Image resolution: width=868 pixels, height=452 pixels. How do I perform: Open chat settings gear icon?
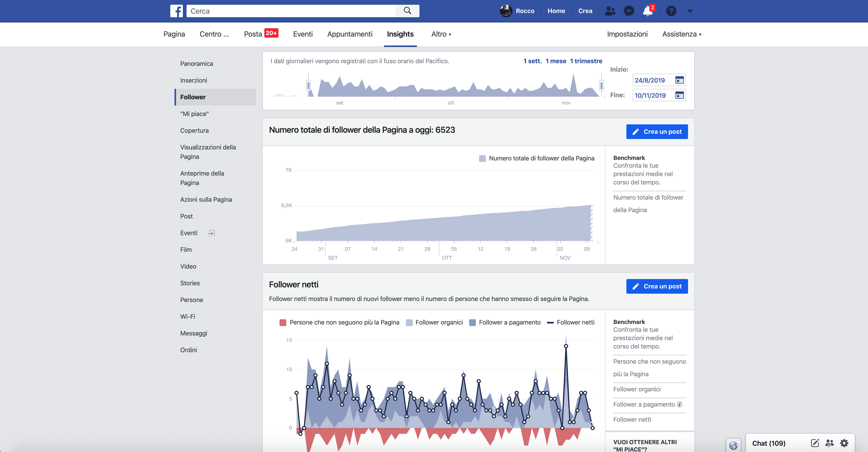pos(844,443)
